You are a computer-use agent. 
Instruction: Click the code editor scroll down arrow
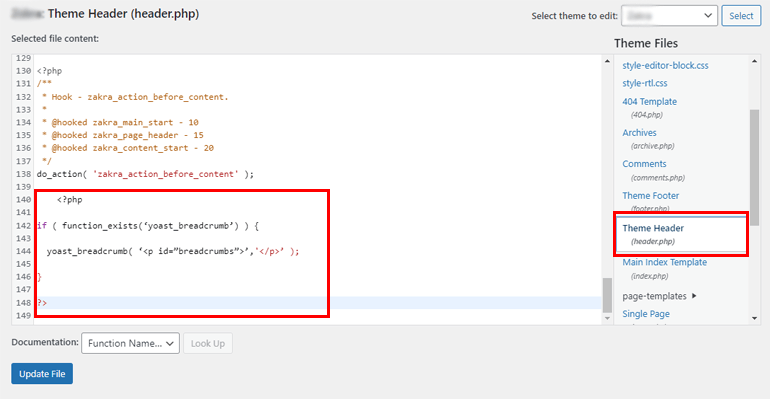pos(607,319)
